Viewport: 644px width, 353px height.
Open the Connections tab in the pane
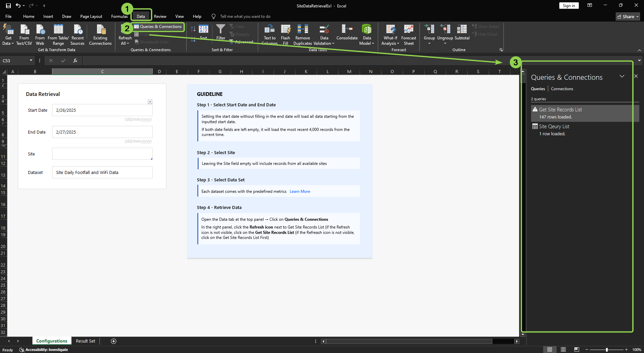562,89
